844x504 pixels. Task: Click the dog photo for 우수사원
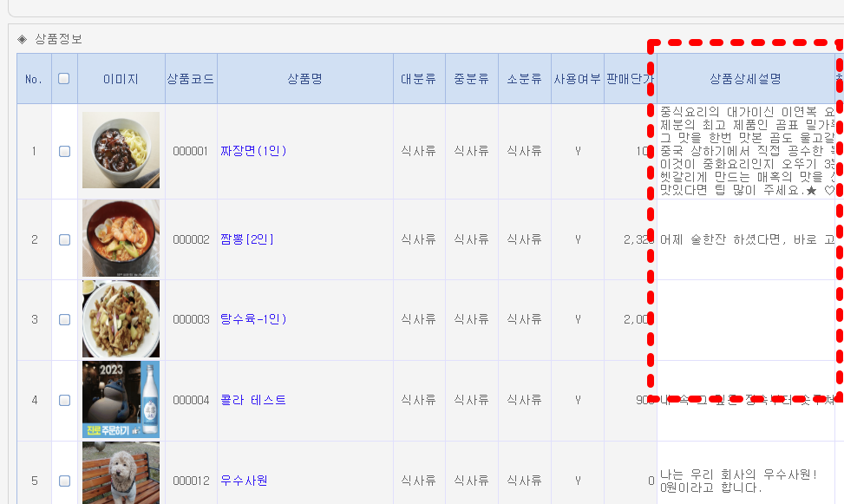(x=121, y=473)
